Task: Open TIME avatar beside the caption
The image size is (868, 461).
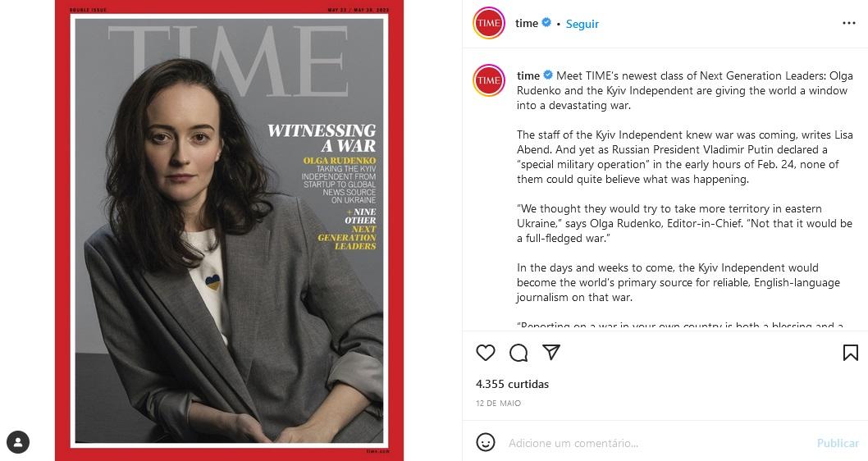Action: click(489, 80)
